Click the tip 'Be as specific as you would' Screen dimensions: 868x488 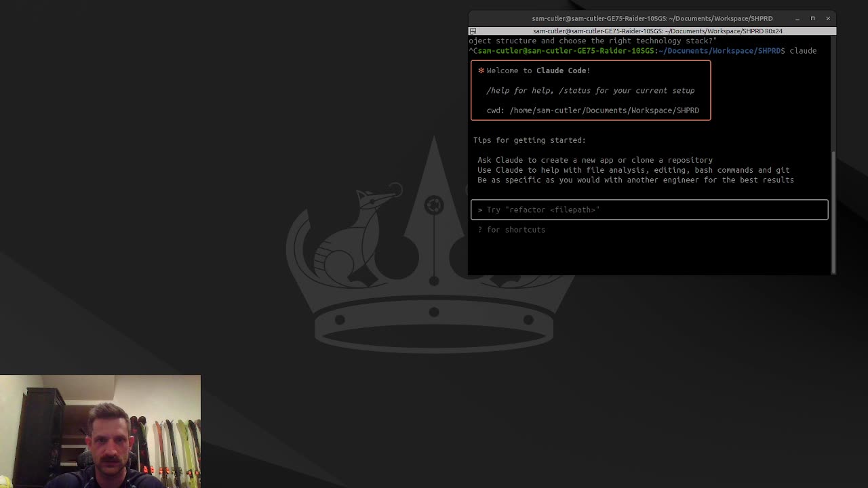tap(635, 180)
